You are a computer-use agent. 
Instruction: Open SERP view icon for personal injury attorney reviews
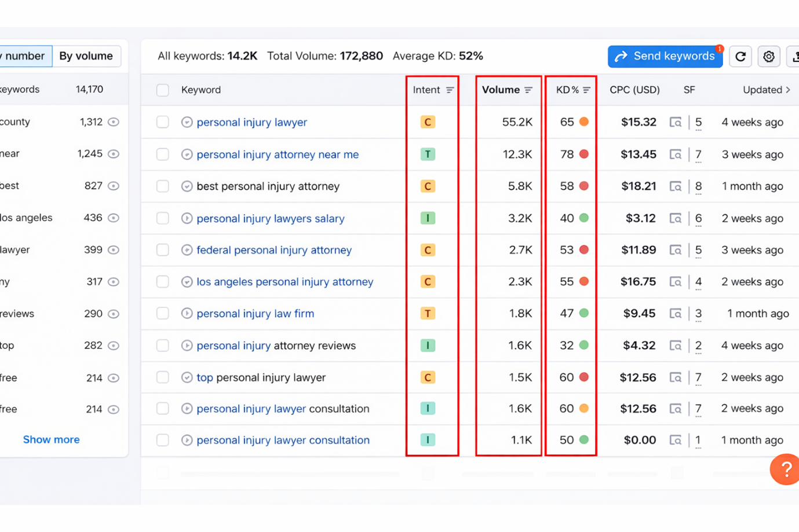tap(676, 346)
